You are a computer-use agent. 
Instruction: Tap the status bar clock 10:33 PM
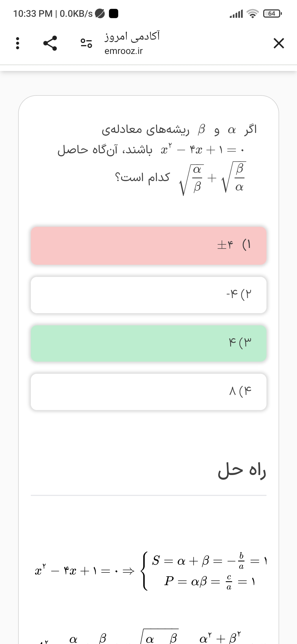[33, 13]
